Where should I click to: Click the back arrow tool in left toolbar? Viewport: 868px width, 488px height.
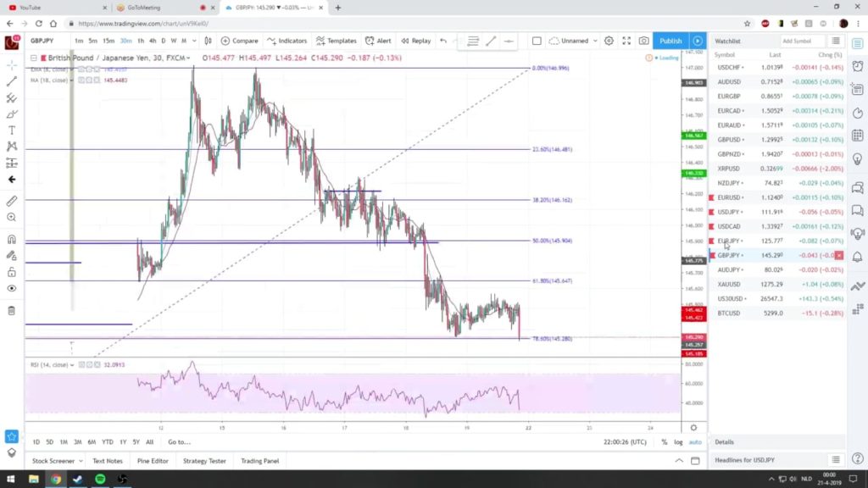[x=12, y=180]
